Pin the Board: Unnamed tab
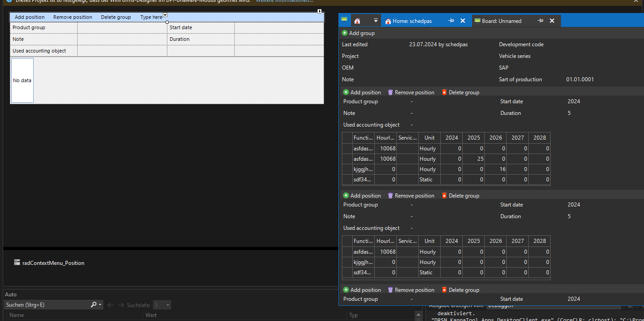Screen dimensions: 644x321 pyautogui.click(x=540, y=21)
